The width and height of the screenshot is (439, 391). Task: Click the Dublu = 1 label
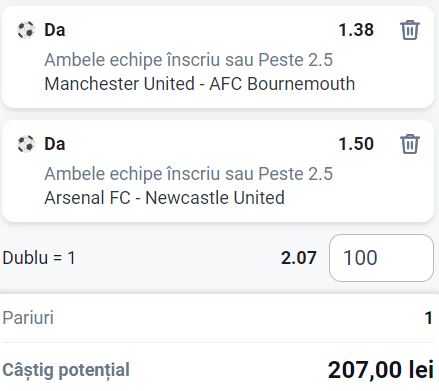click(x=39, y=258)
